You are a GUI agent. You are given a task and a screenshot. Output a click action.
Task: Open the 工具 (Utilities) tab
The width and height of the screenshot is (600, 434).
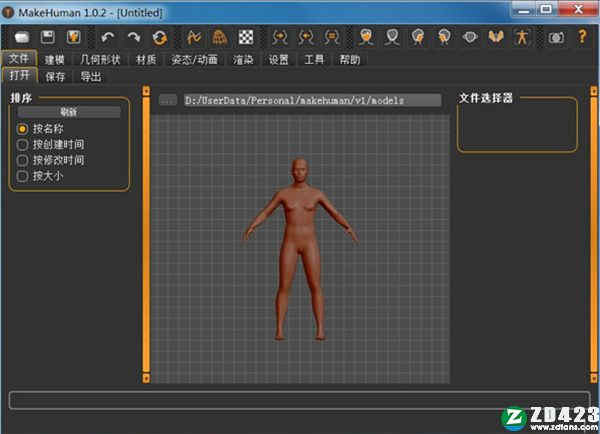[314, 60]
